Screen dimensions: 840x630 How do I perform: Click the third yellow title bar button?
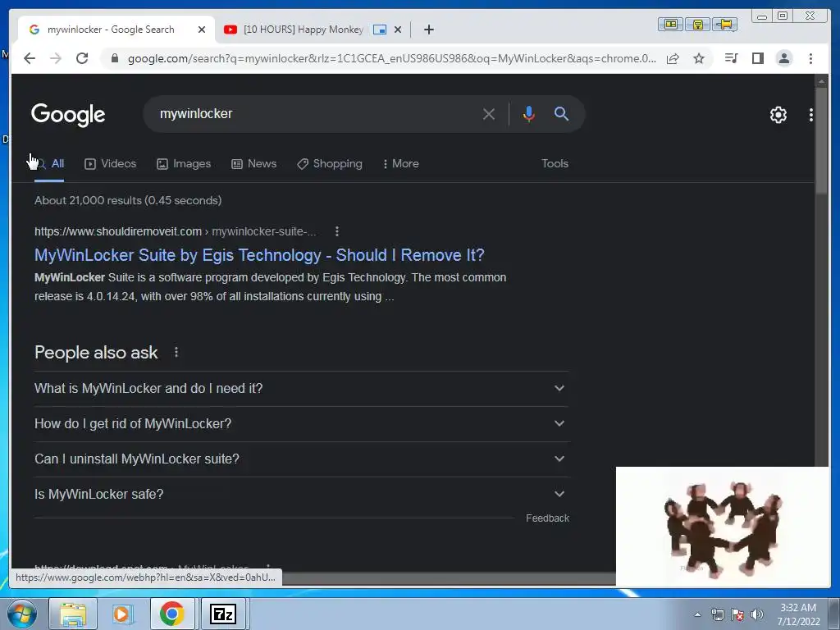[x=725, y=24]
